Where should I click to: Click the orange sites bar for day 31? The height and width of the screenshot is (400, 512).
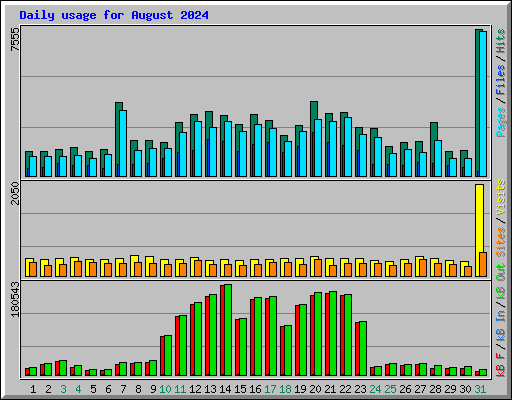pos(483,264)
